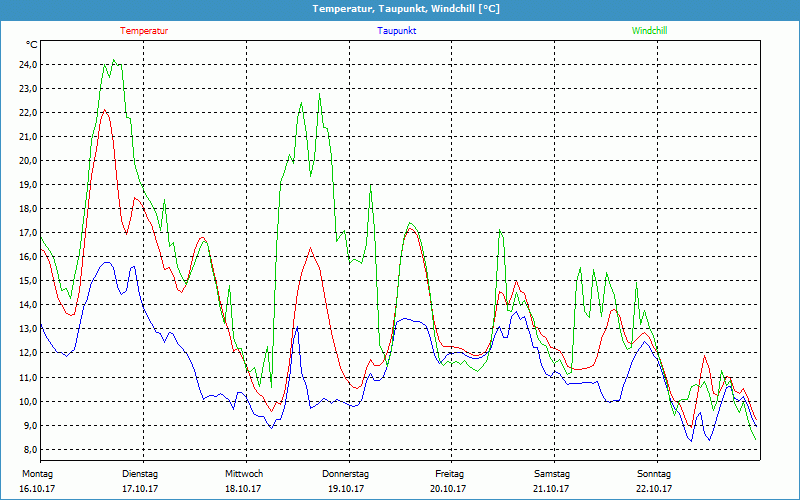Click the chart title Temperatur, Taupunkt, Windchill [°C]

pos(406,9)
